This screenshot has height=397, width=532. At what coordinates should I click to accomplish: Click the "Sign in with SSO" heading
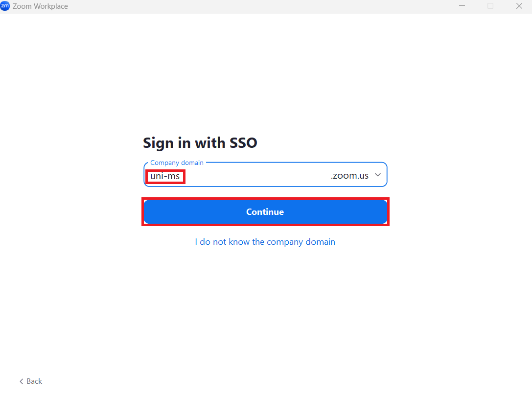[200, 143]
